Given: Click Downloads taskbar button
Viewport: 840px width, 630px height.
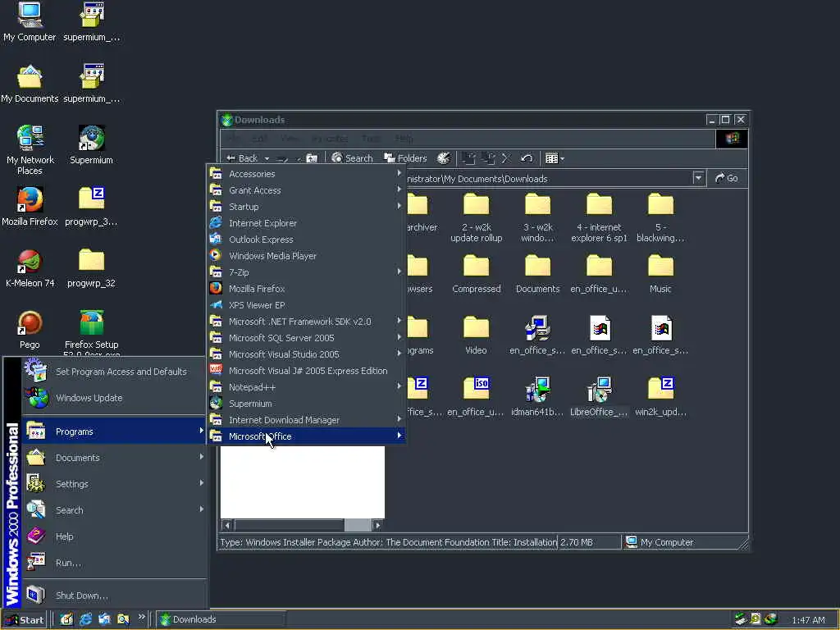Looking at the screenshot, I should [221, 620].
